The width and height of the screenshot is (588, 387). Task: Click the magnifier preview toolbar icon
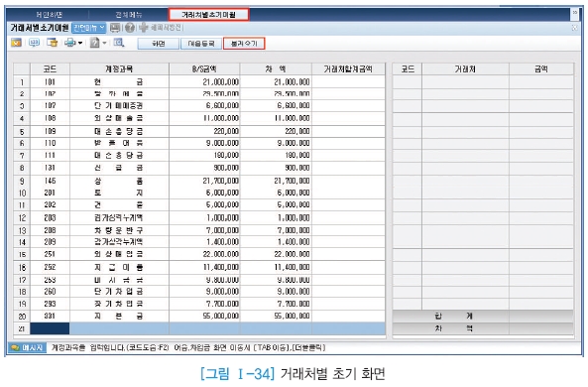(x=119, y=44)
